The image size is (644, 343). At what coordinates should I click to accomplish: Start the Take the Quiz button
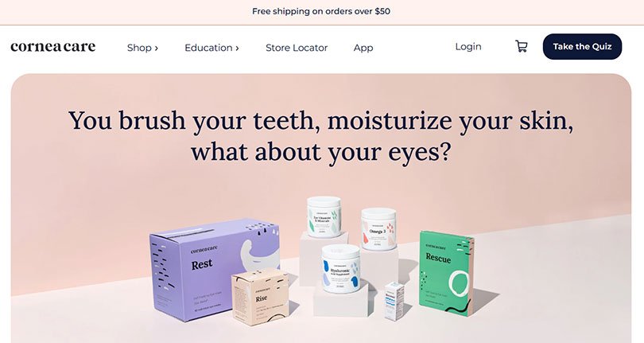(x=582, y=46)
